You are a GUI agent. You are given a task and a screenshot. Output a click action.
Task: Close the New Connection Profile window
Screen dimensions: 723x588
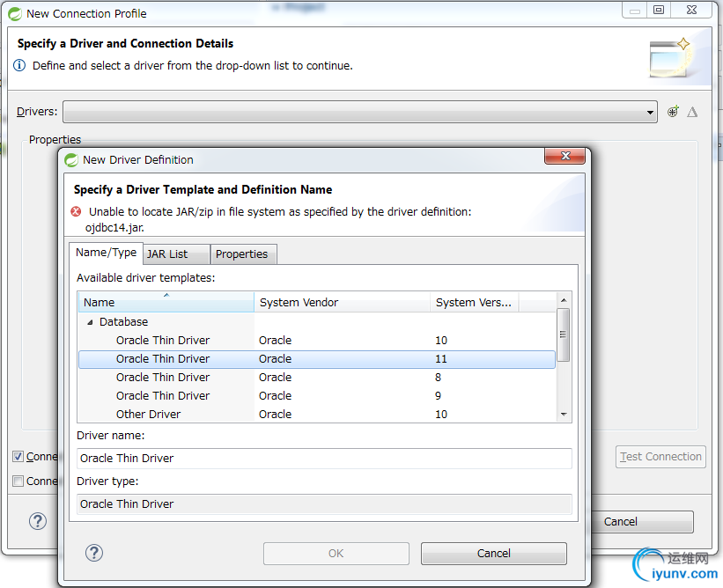pyautogui.click(x=691, y=10)
